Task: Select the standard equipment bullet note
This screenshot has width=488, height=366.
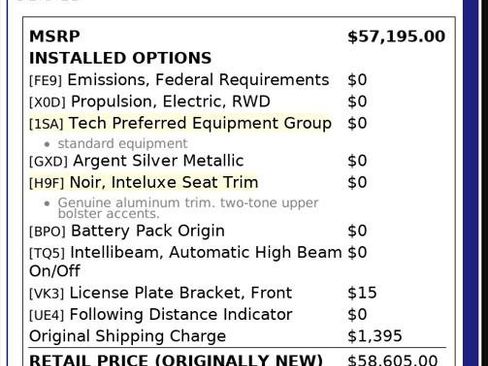Action: click(x=122, y=144)
